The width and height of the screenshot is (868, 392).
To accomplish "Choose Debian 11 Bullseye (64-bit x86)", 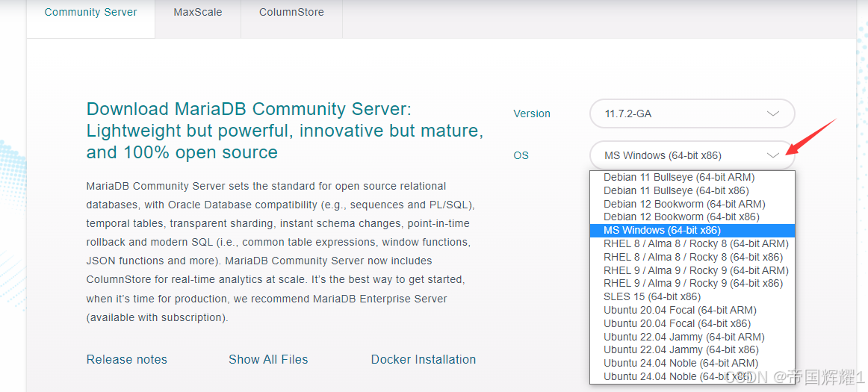I will click(x=692, y=191).
